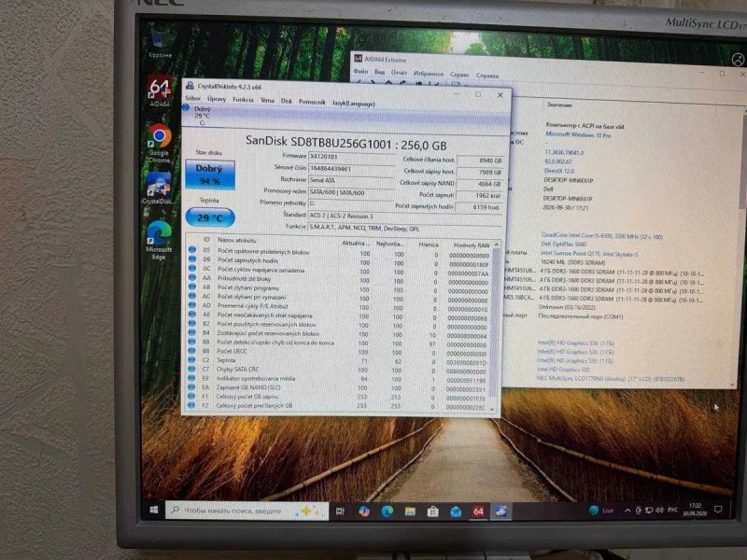Click the 29 °C temperature button
This screenshot has width=747, height=560.
(x=210, y=217)
